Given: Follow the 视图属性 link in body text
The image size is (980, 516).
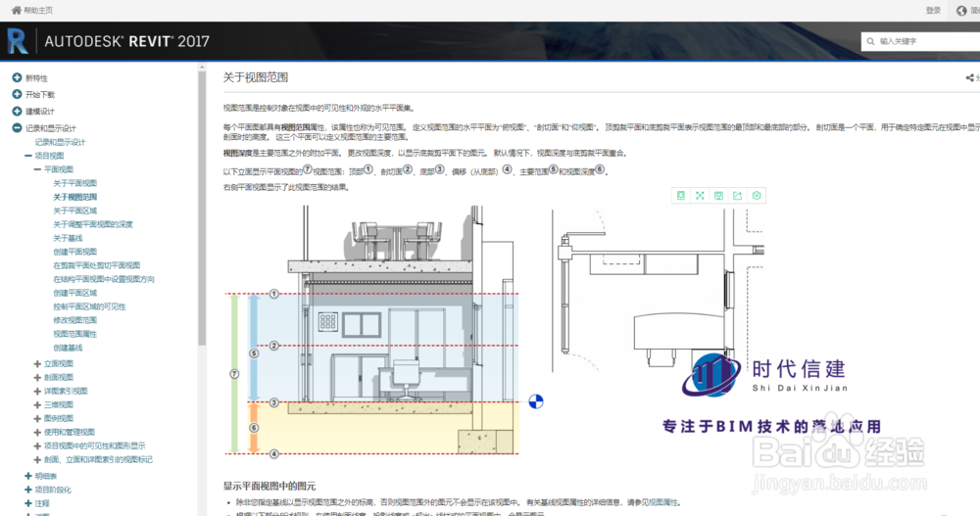Looking at the screenshot, I should (x=663, y=502).
